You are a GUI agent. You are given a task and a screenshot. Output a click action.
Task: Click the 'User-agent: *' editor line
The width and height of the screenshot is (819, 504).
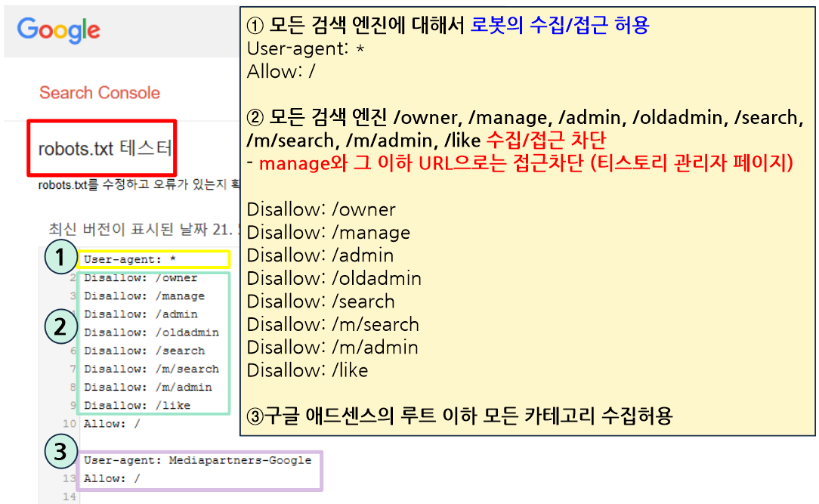(x=129, y=259)
